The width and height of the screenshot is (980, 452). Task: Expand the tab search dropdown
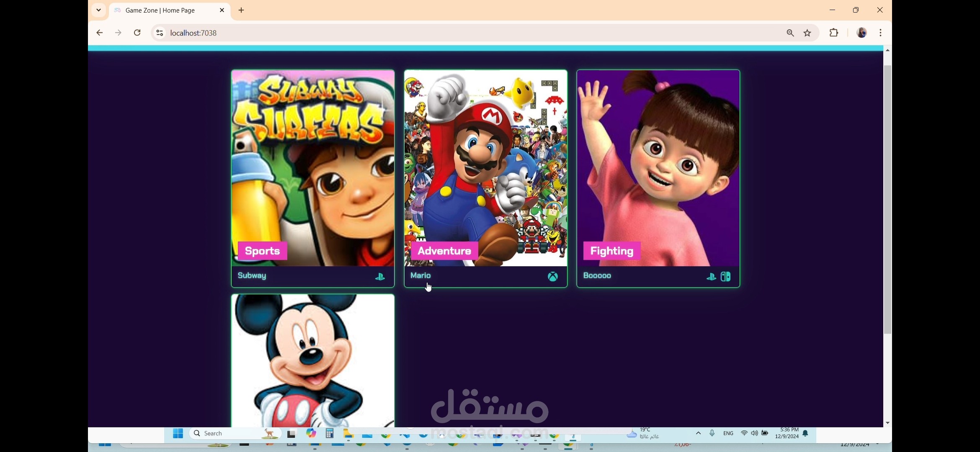(x=99, y=10)
